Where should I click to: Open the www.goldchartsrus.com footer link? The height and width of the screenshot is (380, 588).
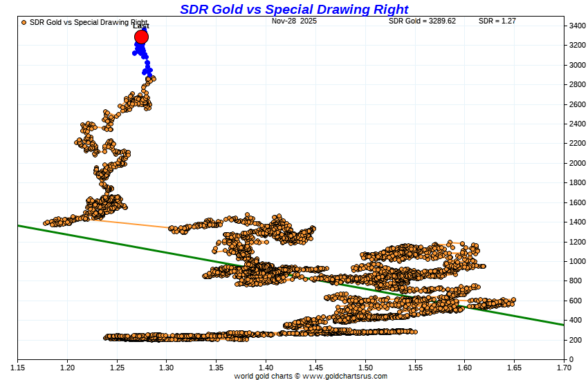click(346, 376)
